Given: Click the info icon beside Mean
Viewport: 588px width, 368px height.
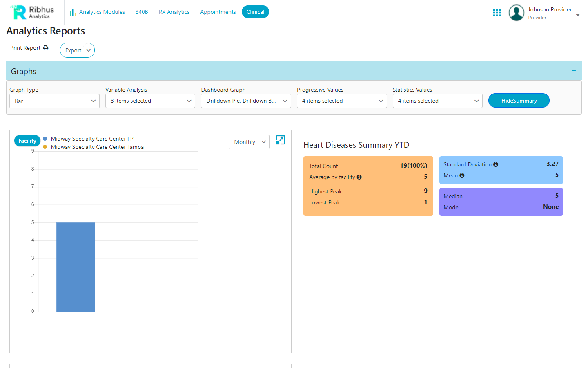Looking at the screenshot, I should coord(462,175).
